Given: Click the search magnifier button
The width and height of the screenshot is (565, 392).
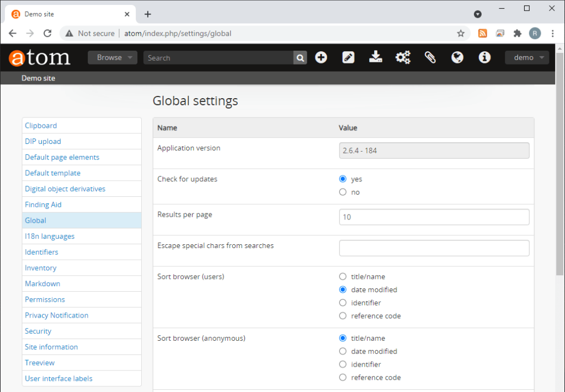Looking at the screenshot, I should pyautogui.click(x=300, y=57).
